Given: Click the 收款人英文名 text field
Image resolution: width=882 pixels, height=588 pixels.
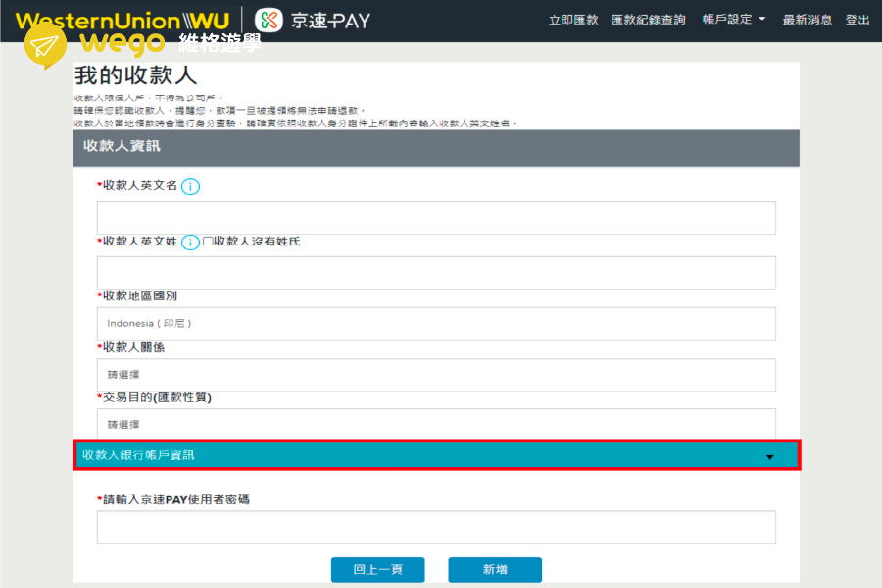Looking at the screenshot, I should (436, 219).
